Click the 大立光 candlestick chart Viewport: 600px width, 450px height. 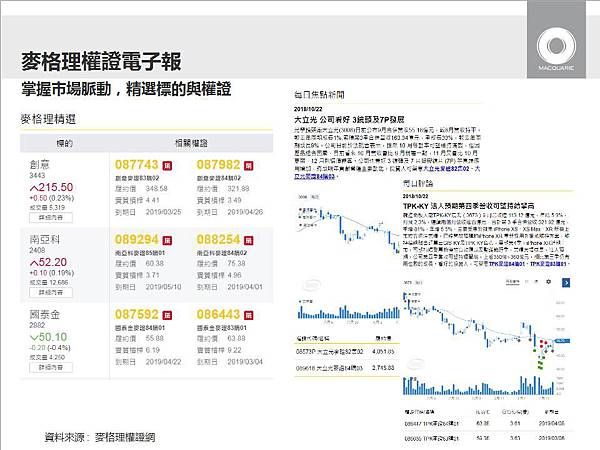point(348,229)
